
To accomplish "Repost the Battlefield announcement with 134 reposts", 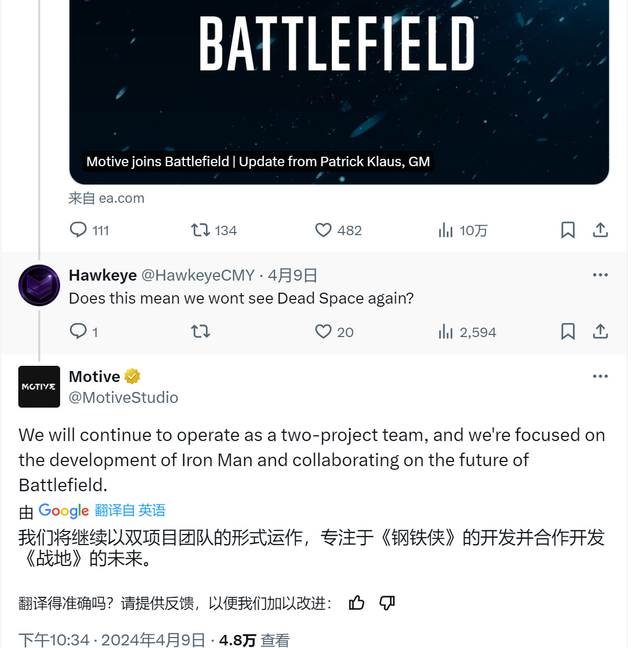I will click(x=201, y=230).
